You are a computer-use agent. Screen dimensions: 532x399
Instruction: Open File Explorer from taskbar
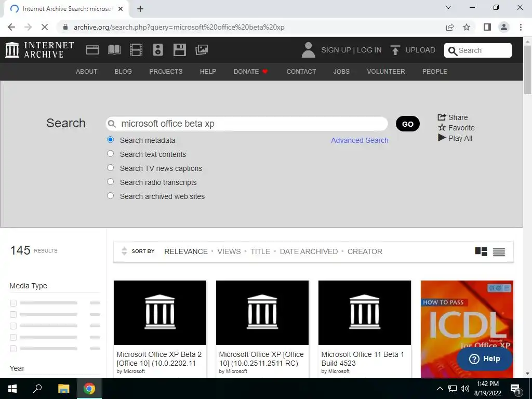pyautogui.click(x=63, y=389)
